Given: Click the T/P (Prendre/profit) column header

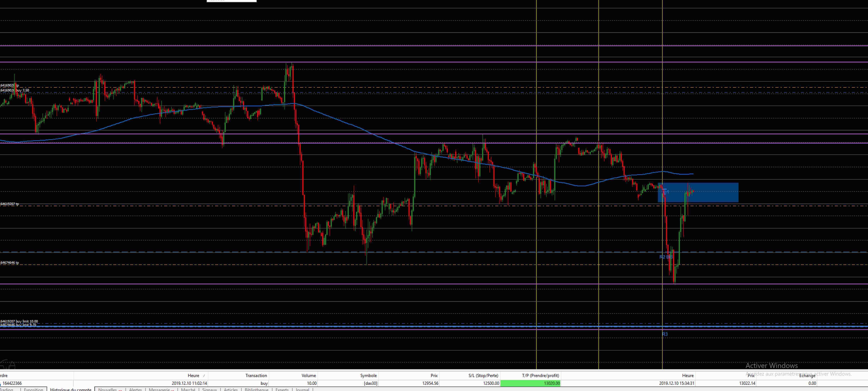Looking at the screenshot, I should 540,375.
